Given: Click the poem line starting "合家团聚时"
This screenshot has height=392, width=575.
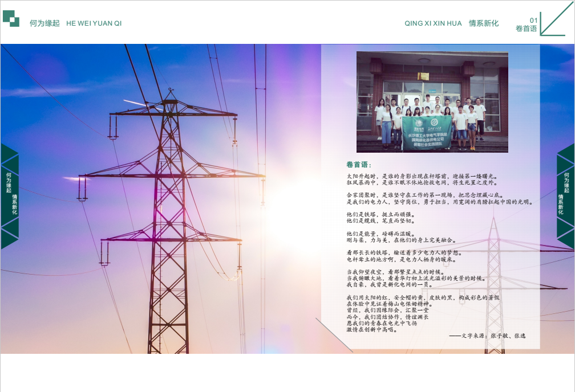Looking at the screenshot, I should point(426,195).
